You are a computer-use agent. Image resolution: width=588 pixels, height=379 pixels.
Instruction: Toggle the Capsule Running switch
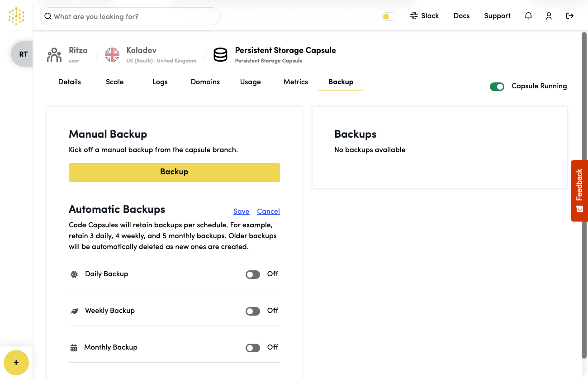click(x=497, y=86)
